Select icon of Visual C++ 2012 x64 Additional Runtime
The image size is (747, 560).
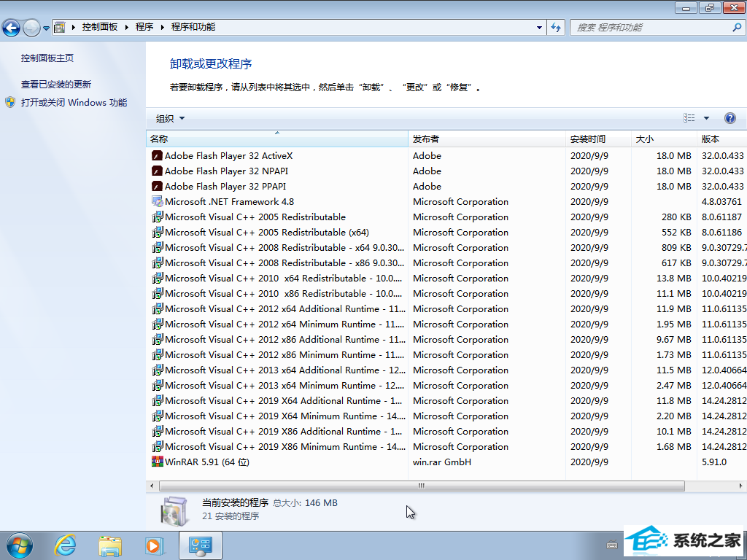pos(158,308)
